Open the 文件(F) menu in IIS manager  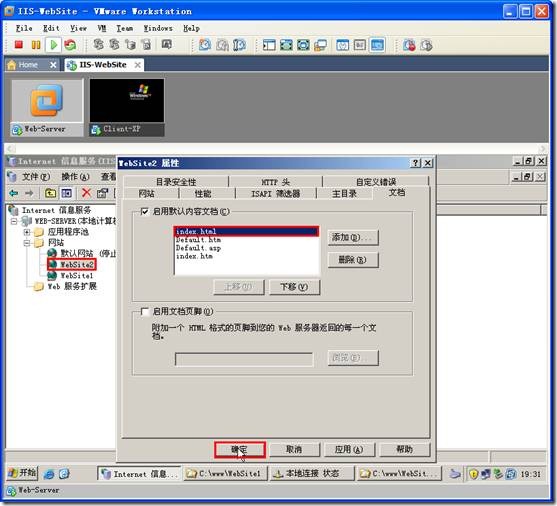click(x=36, y=177)
